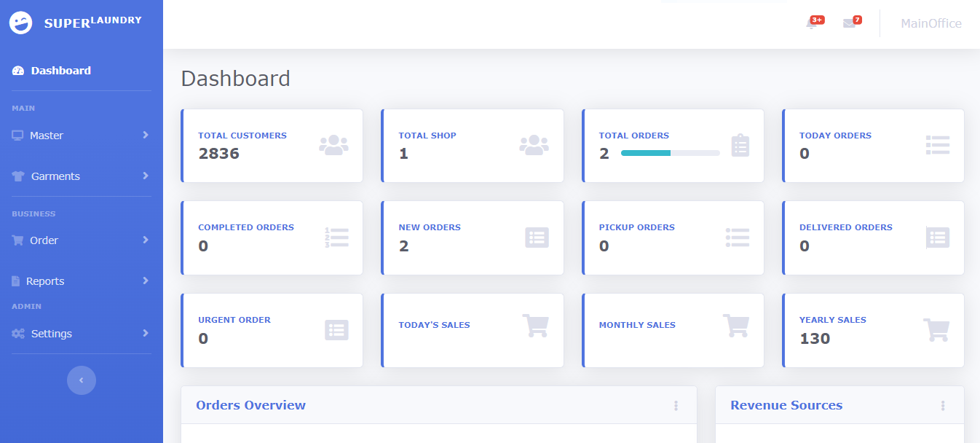The image size is (980, 443).
Task: Click the PICKUP ORDERS label
Action: click(x=637, y=227)
